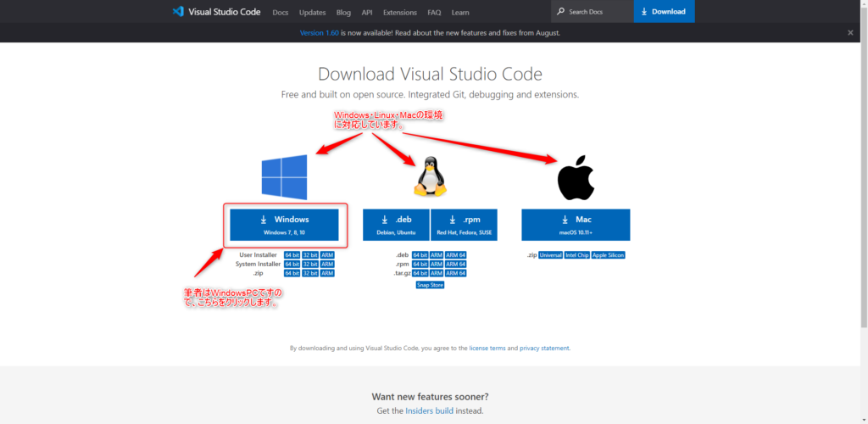This screenshot has height=424, width=868.
Task: Click the large Windows logo
Action: [x=284, y=176]
